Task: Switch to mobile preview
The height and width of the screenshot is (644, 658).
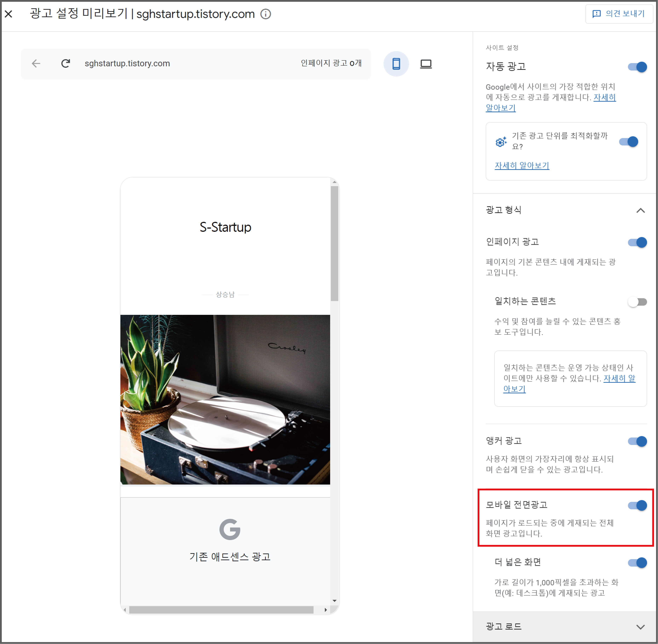Action: tap(396, 64)
